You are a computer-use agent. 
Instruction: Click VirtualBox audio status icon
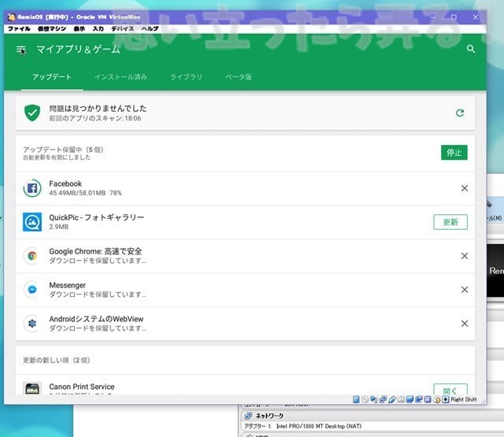point(374,399)
